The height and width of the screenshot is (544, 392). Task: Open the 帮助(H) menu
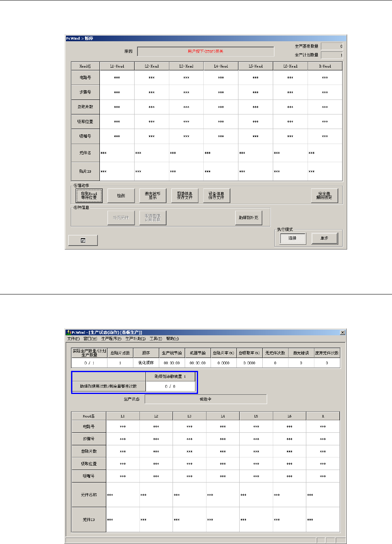[173, 339]
